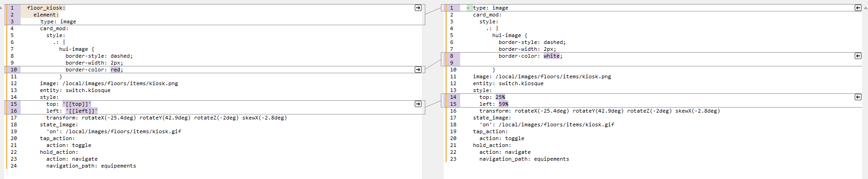Click the transform line in left pane
Screen dimensions: 868x179
(167, 118)
